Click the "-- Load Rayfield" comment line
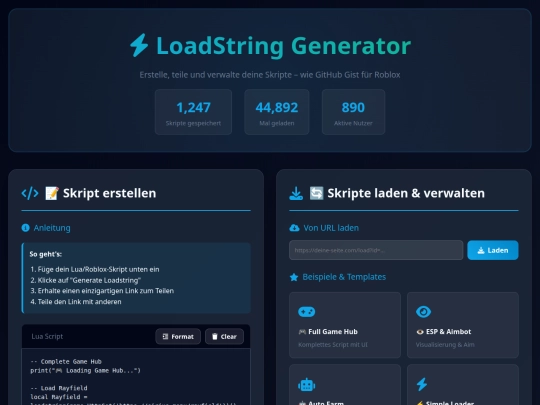Image resolution: width=540 pixels, height=405 pixels. [x=59, y=388]
